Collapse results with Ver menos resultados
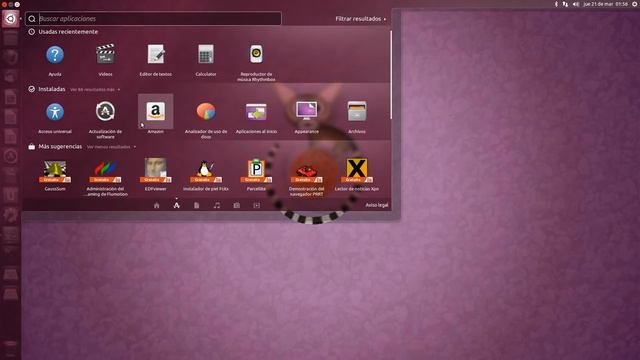 (111, 147)
